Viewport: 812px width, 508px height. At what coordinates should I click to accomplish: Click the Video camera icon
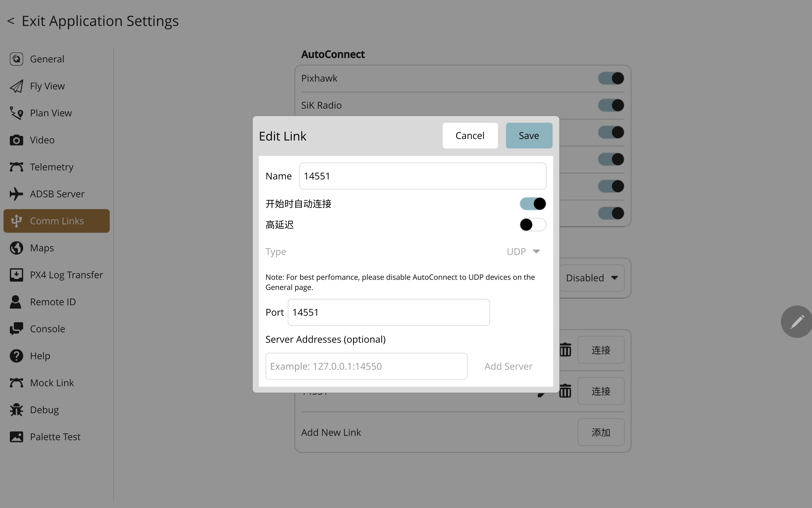click(x=16, y=140)
